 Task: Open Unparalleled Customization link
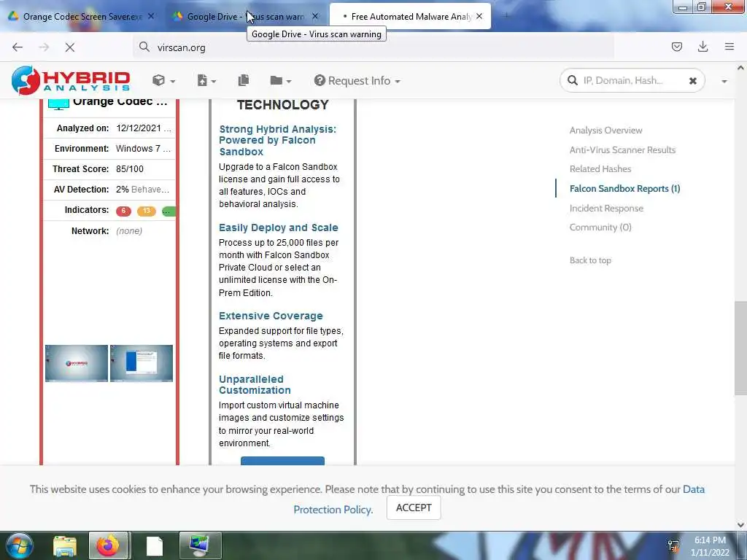[255, 385]
